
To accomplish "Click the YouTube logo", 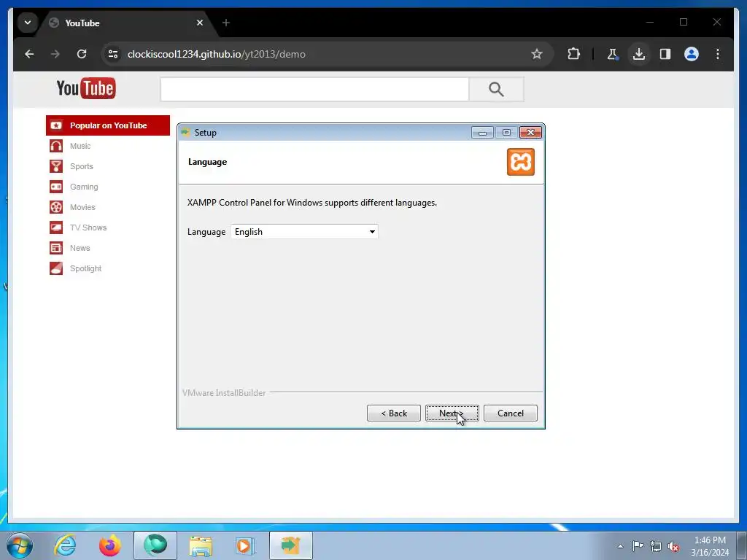I will pos(86,88).
